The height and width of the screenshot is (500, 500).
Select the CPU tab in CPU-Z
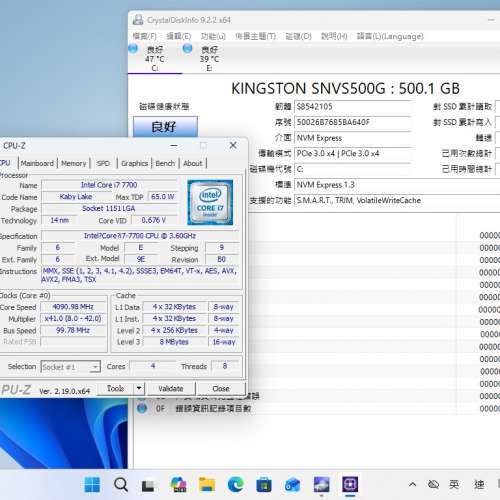6,163
